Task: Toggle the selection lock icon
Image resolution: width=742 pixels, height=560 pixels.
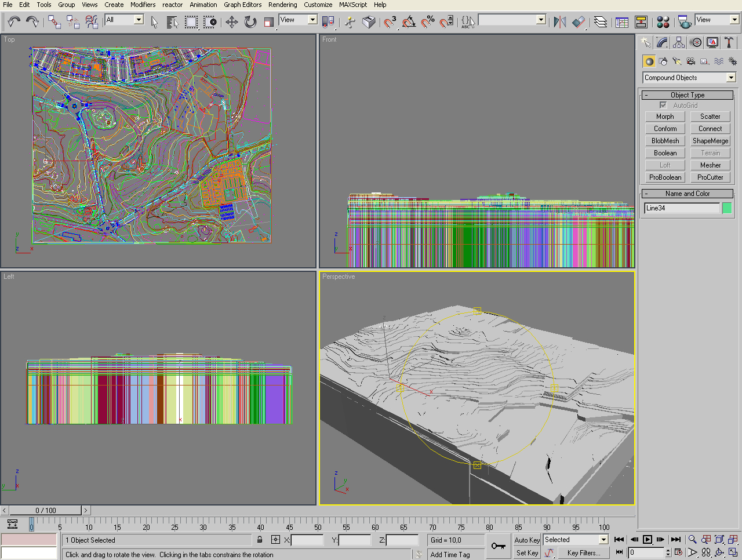Action: point(260,540)
